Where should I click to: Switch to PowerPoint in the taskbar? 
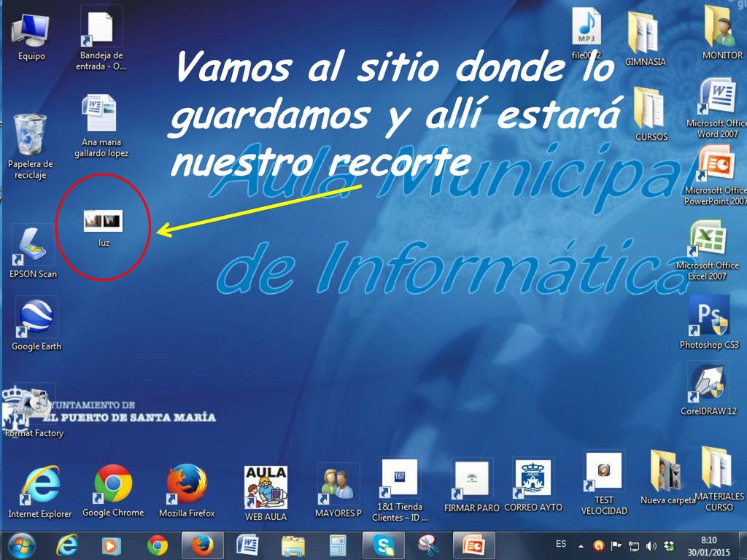click(474, 545)
